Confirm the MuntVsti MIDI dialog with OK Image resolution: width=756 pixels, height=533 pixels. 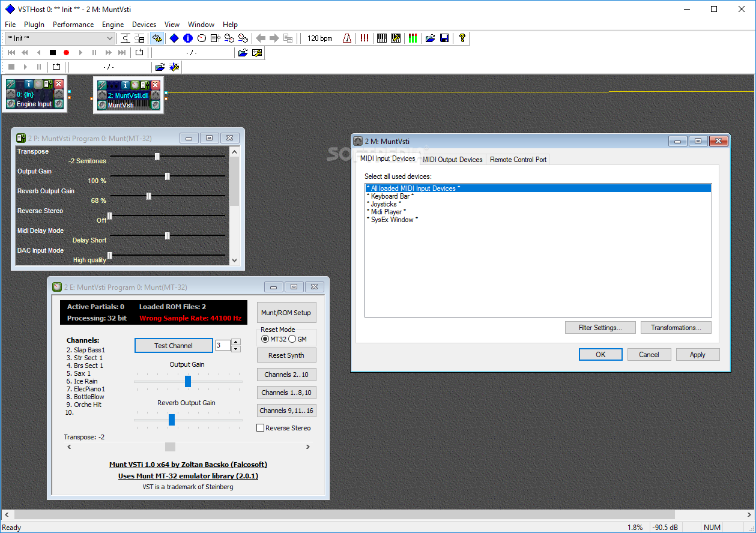point(600,355)
